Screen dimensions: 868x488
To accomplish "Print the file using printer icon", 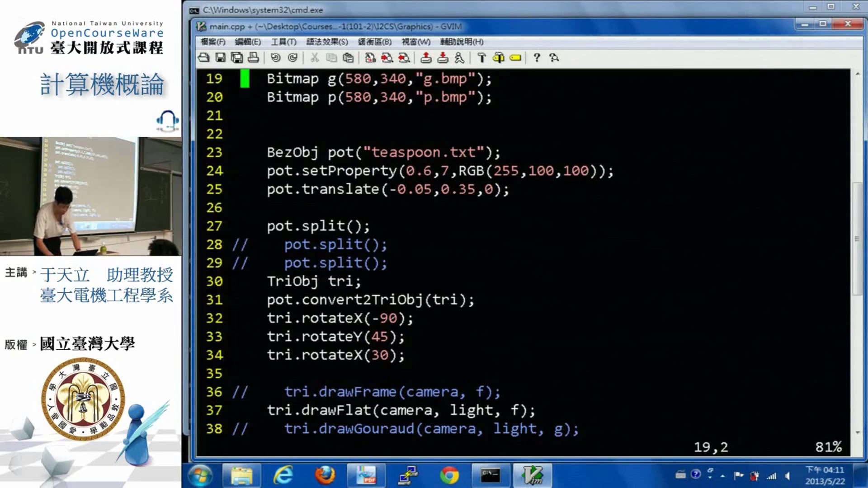I will (x=253, y=57).
